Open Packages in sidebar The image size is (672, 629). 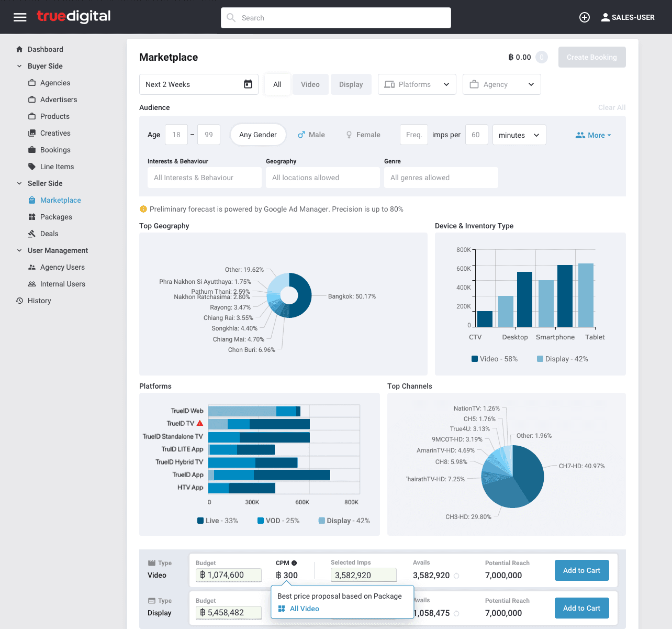(56, 217)
